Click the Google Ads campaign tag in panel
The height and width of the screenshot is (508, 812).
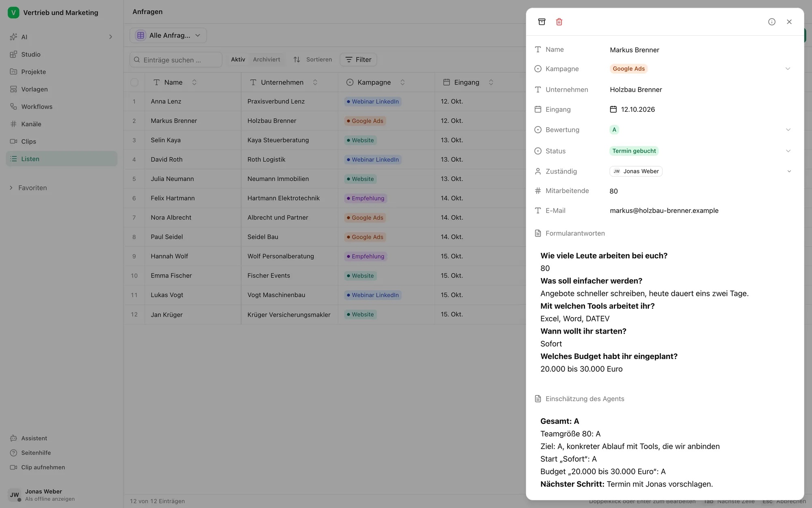(628, 69)
